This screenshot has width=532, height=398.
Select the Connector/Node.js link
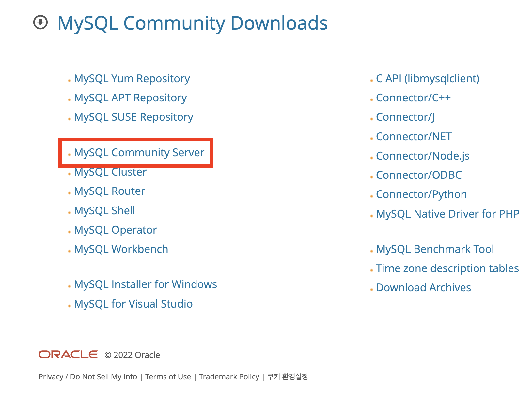(x=423, y=156)
